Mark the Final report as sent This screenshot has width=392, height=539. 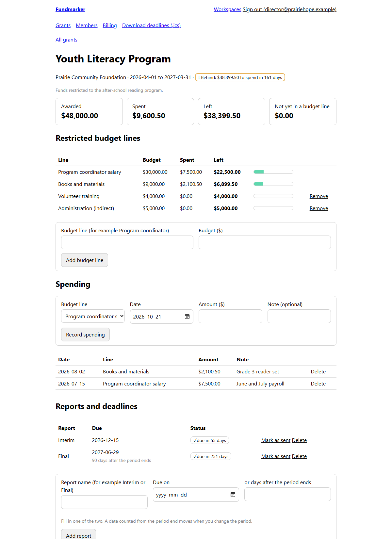coord(276,456)
